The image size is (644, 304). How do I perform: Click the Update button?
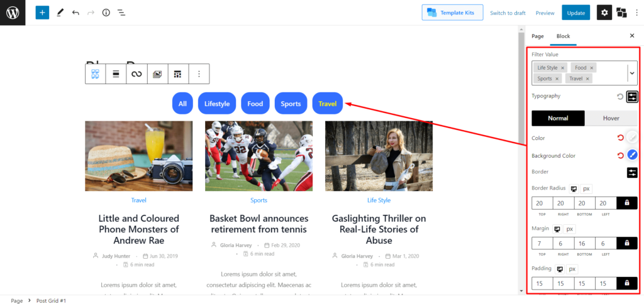pyautogui.click(x=575, y=13)
